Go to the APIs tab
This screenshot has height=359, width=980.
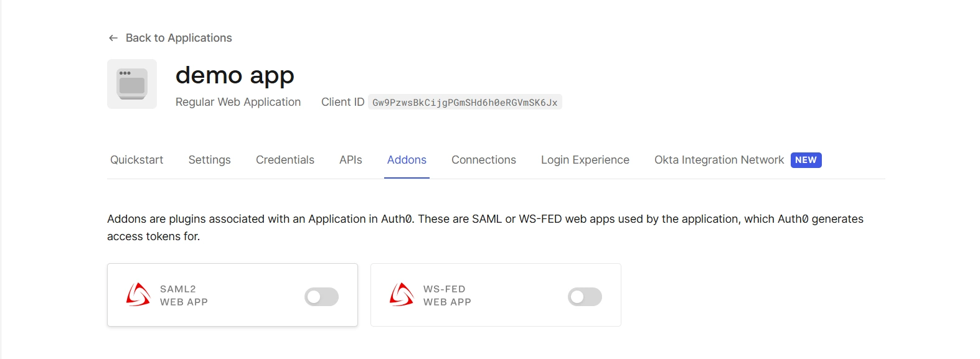351,160
